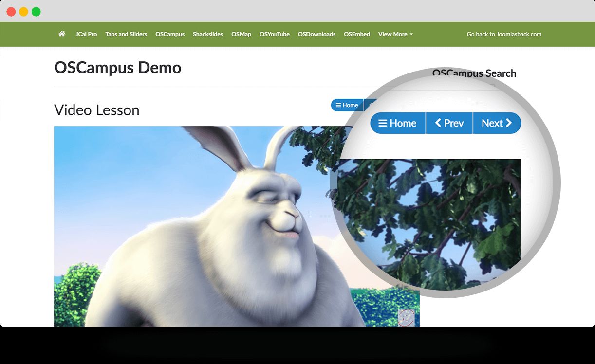Click the Video Lesson heading
Viewport: 595px width, 364px height.
tap(97, 110)
